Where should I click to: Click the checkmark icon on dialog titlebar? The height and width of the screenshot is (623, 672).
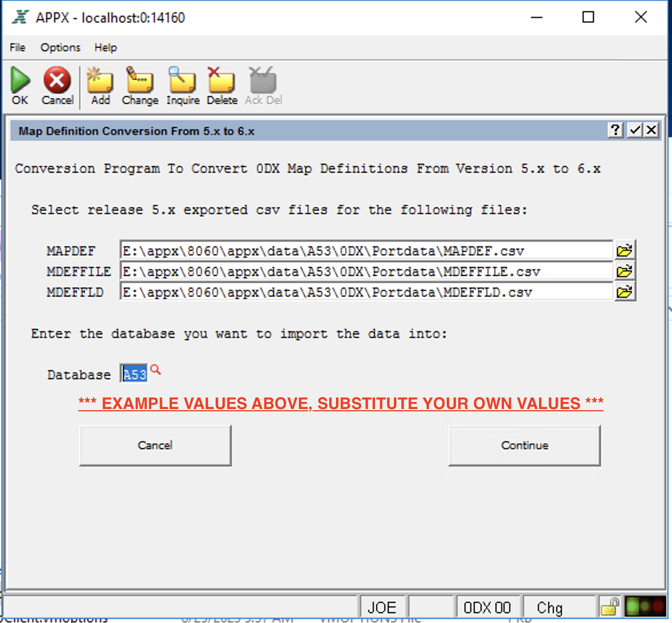tap(634, 130)
